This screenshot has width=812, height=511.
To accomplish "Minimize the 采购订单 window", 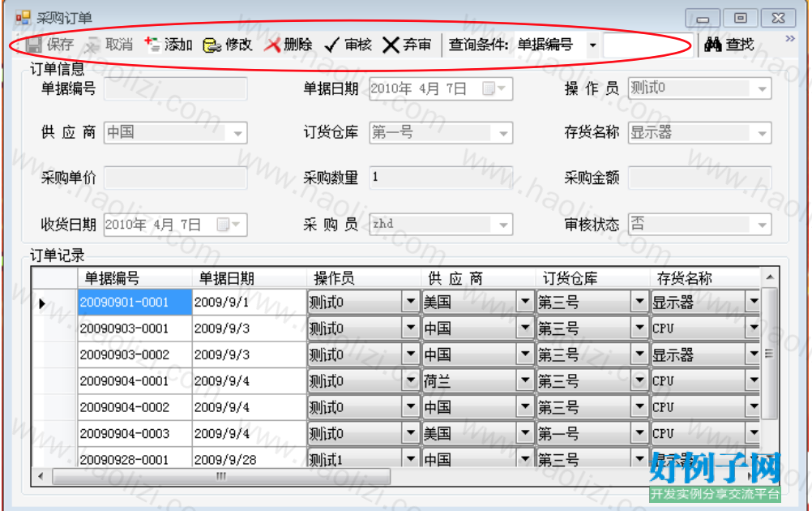I will pos(703,19).
